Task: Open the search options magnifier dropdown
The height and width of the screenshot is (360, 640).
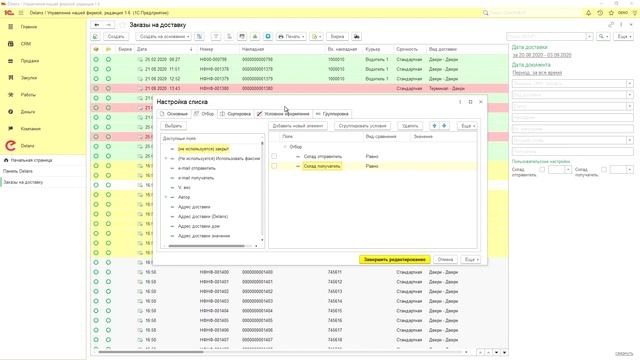Action: coord(603,37)
